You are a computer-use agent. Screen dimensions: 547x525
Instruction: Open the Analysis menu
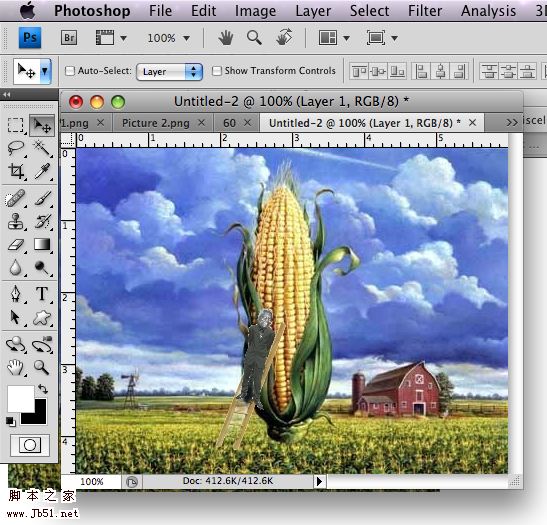click(x=488, y=11)
